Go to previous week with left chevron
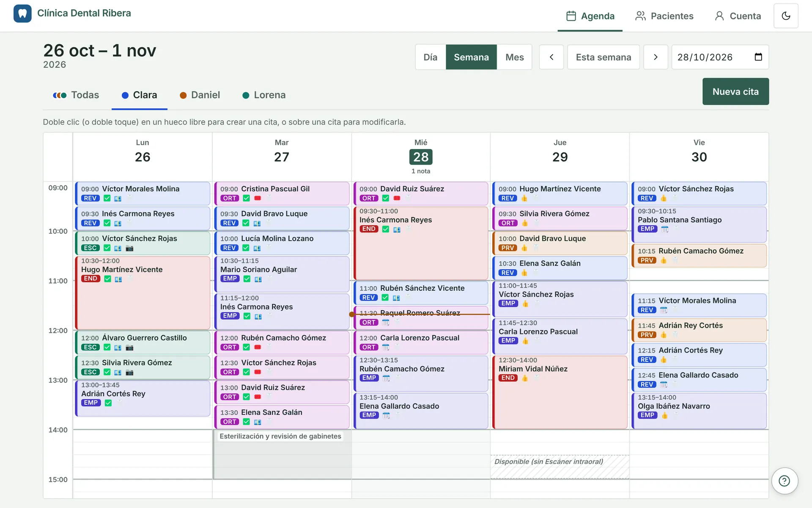Viewport: 812px width, 508px height. pos(551,57)
